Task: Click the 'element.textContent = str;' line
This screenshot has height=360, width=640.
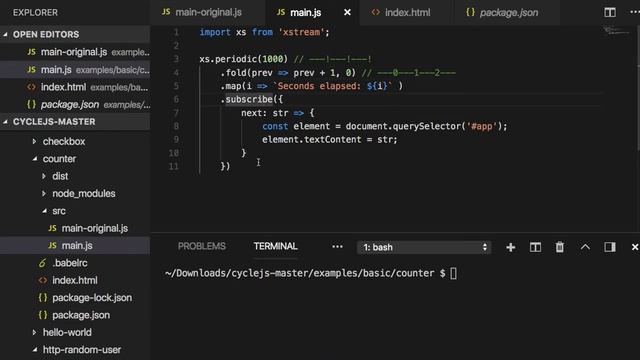Action: [329, 140]
